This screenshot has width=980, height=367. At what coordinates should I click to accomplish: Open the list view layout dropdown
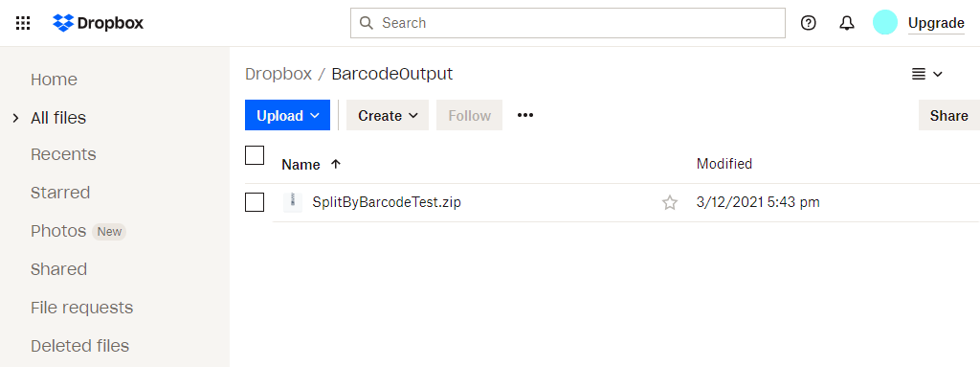[926, 74]
